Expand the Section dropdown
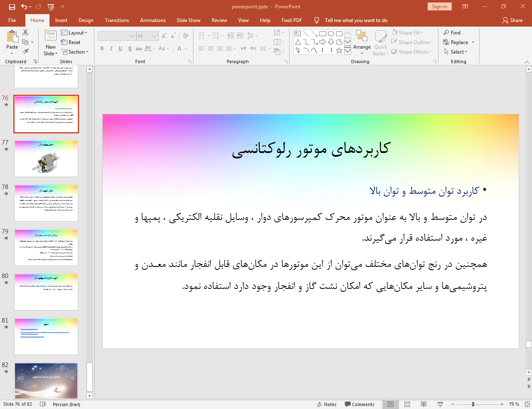 [75, 52]
